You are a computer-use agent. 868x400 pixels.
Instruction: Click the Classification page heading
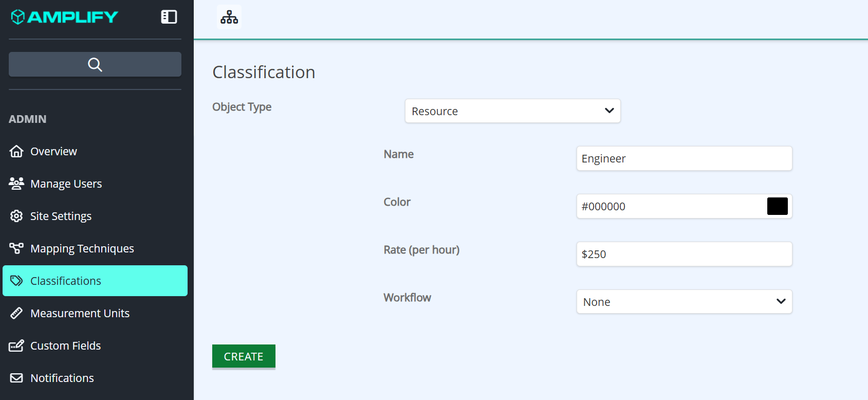(x=264, y=72)
